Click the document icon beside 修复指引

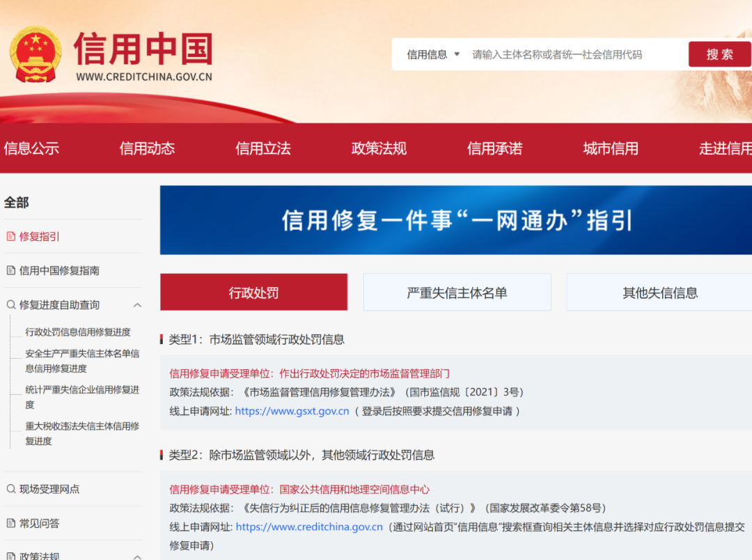pyautogui.click(x=10, y=237)
